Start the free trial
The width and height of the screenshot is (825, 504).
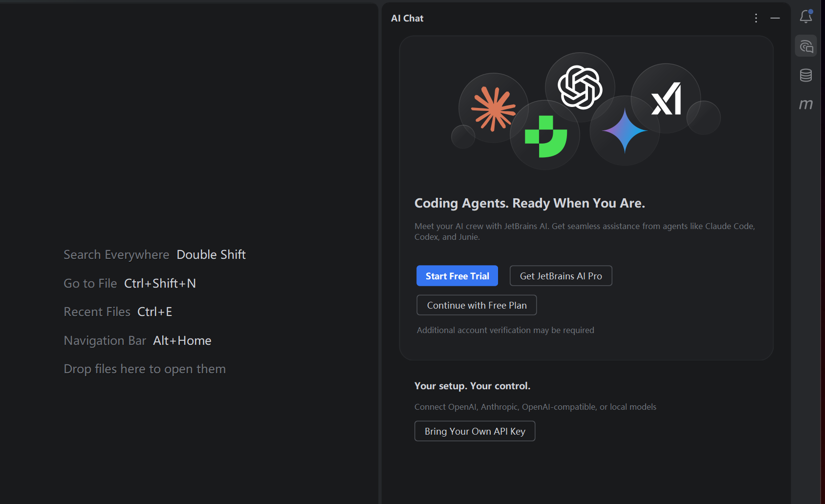457,276
